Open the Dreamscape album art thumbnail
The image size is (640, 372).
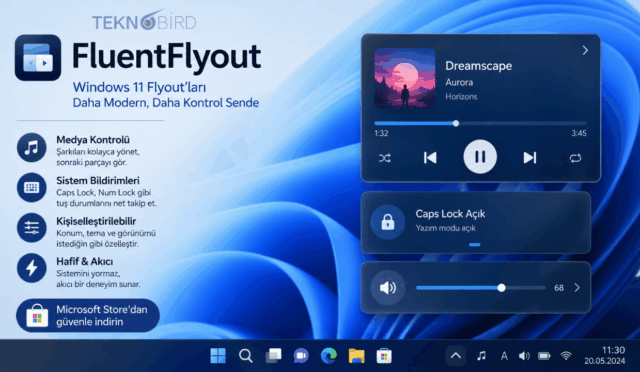[x=405, y=78]
